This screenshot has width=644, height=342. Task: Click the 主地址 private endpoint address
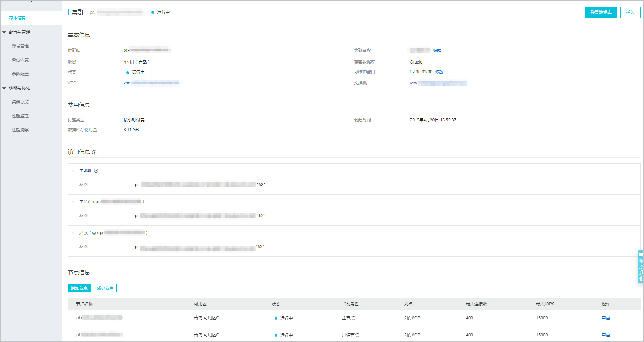(x=200, y=185)
